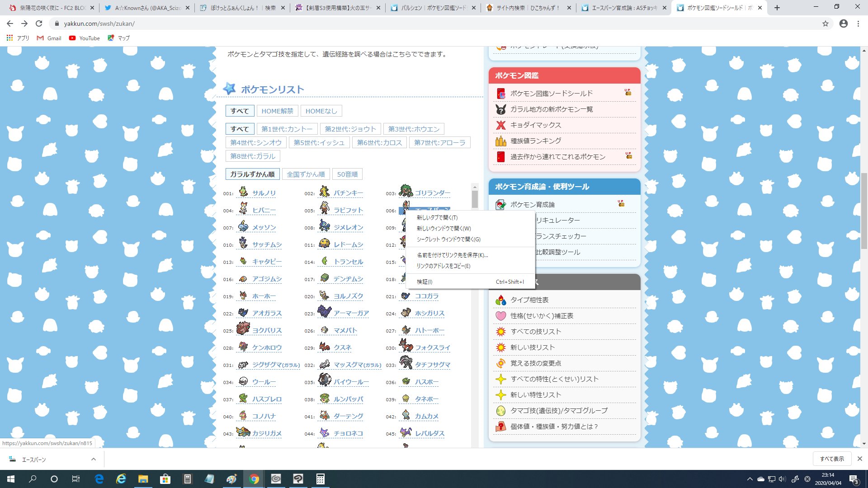Click the Bachinkey sprite for entry 002
Image resolution: width=868 pixels, height=488 pixels.
click(x=324, y=192)
